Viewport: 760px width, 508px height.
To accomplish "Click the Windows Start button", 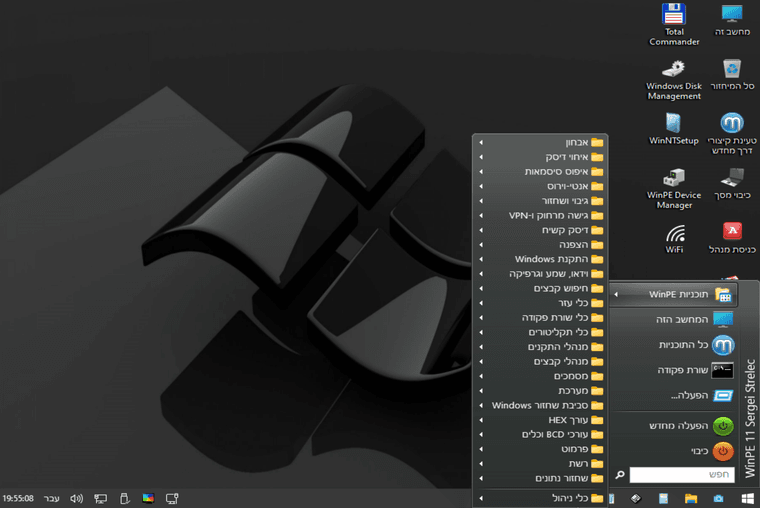I will (x=747, y=498).
